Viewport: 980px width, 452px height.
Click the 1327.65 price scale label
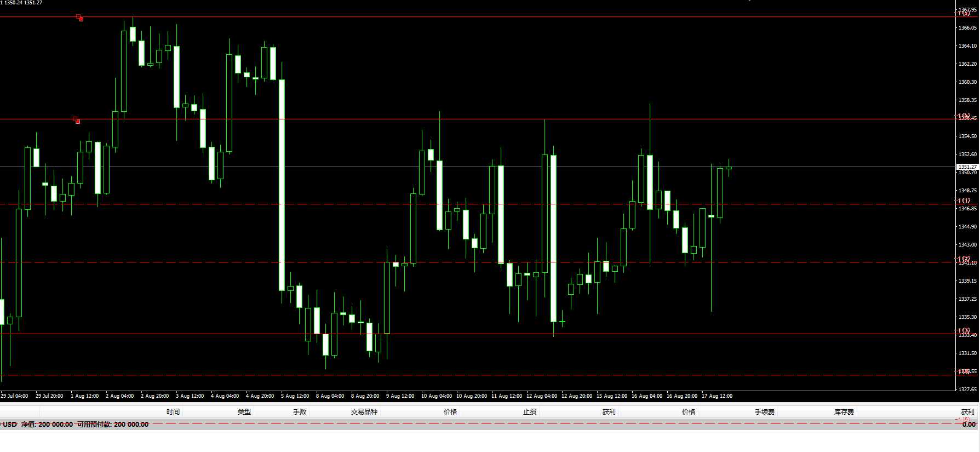point(967,390)
